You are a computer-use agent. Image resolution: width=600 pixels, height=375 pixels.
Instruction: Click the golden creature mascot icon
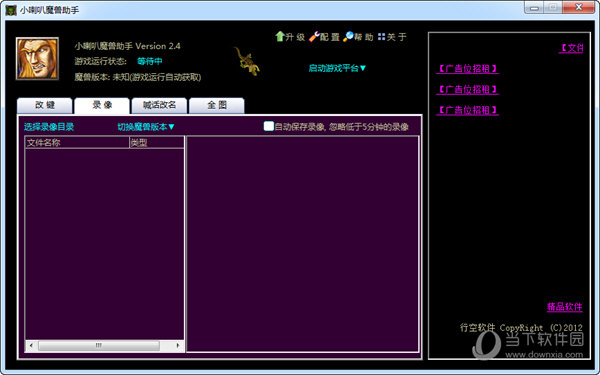[x=247, y=61]
